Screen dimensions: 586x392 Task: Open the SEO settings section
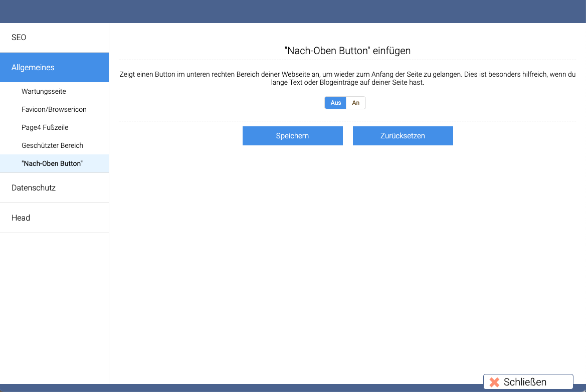pyautogui.click(x=54, y=38)
